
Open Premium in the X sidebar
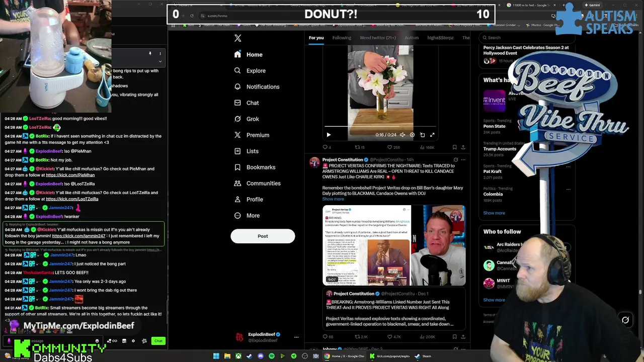tap(252, 135)
